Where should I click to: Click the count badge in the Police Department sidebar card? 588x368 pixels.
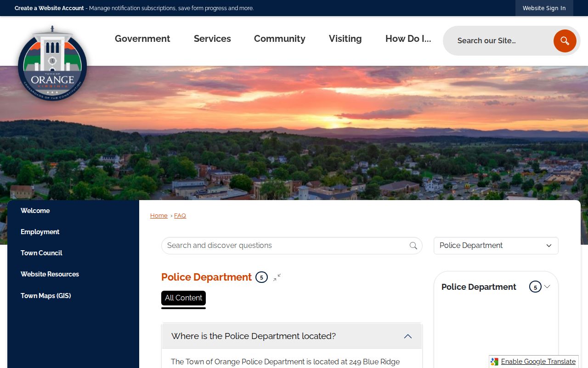pos(535,287)
